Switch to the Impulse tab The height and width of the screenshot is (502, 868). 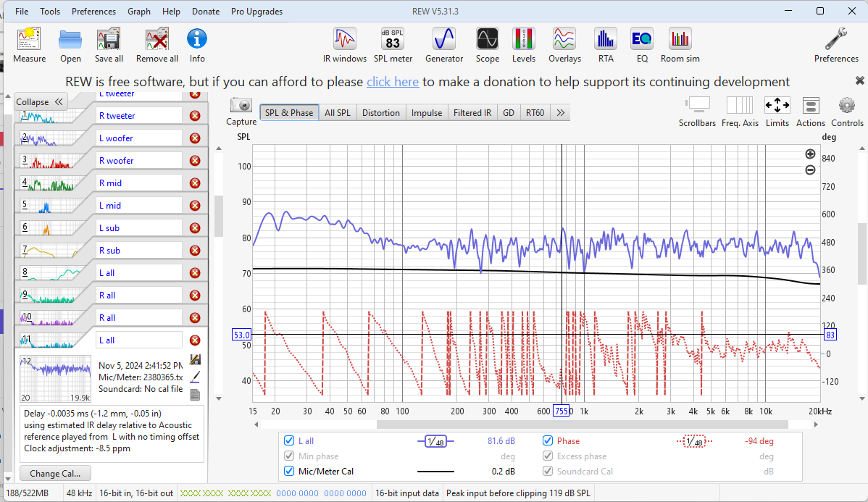pos(427,112)
